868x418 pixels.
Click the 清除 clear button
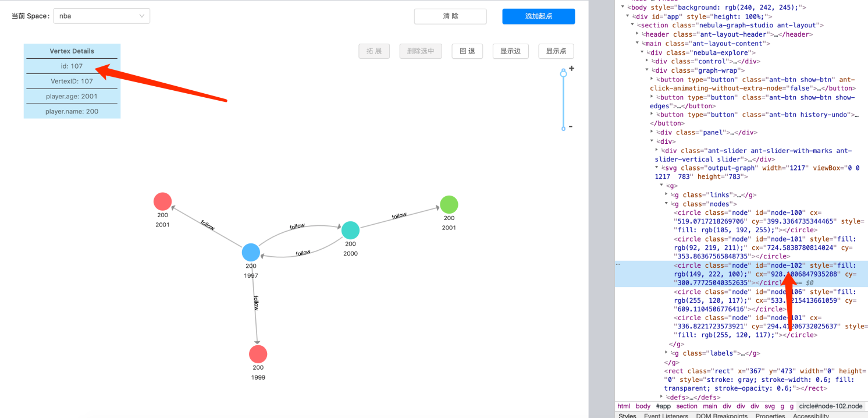[x=450, y=16]
